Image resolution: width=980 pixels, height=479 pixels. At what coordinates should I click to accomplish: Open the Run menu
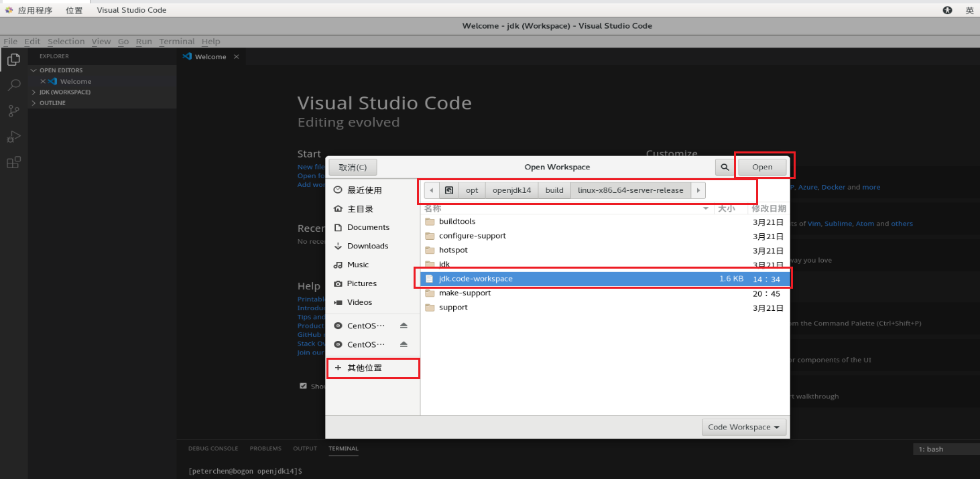coord(144,42)
